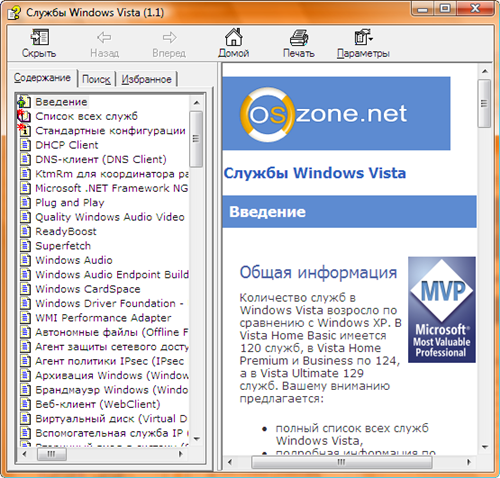Screen dimensions: 500x478
Task: Click the Печать printer icon
Action: point(298,37)
